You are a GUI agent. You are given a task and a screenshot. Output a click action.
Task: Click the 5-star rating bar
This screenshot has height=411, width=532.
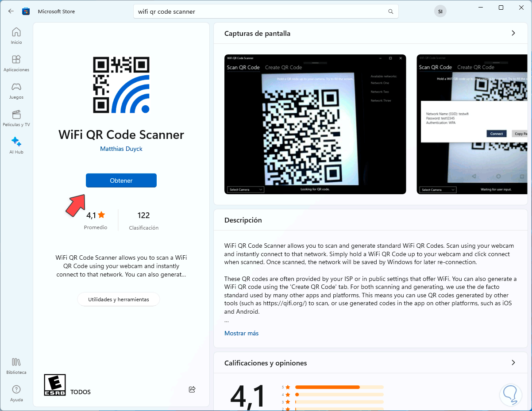click(x=339, y=387)
